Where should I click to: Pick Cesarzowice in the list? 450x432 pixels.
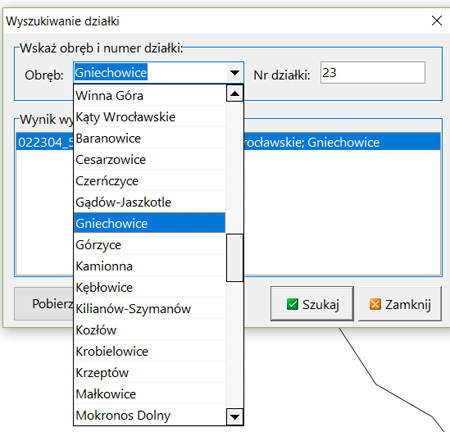click(150, 160)
